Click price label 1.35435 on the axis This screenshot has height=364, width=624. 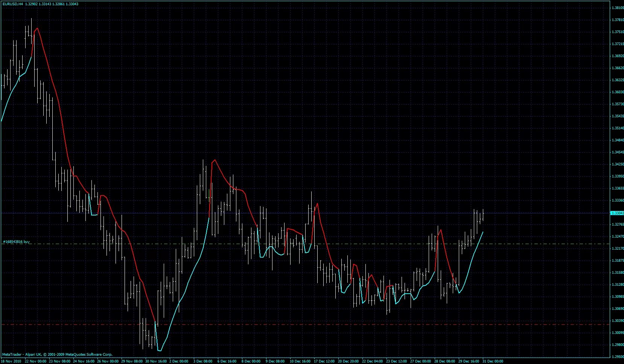coord(618,116)
